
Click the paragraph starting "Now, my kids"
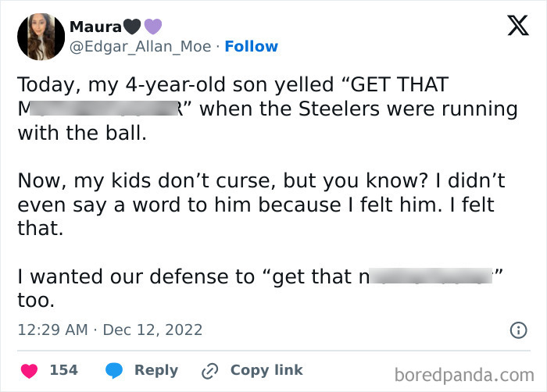pos(261,205)
